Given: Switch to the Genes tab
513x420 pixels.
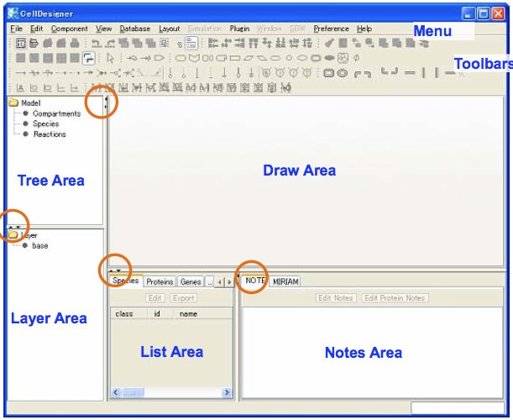Looking at the screenshot, I should pos(191,281).
